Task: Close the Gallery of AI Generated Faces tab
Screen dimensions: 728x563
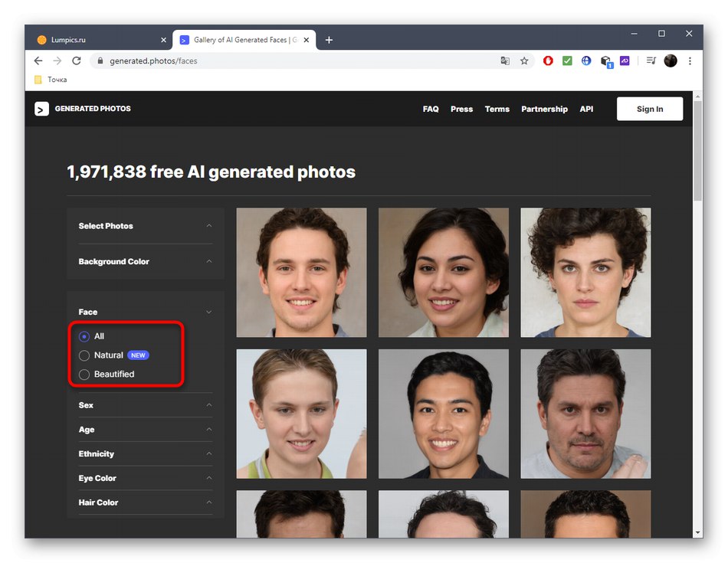Action: [307, 40]
